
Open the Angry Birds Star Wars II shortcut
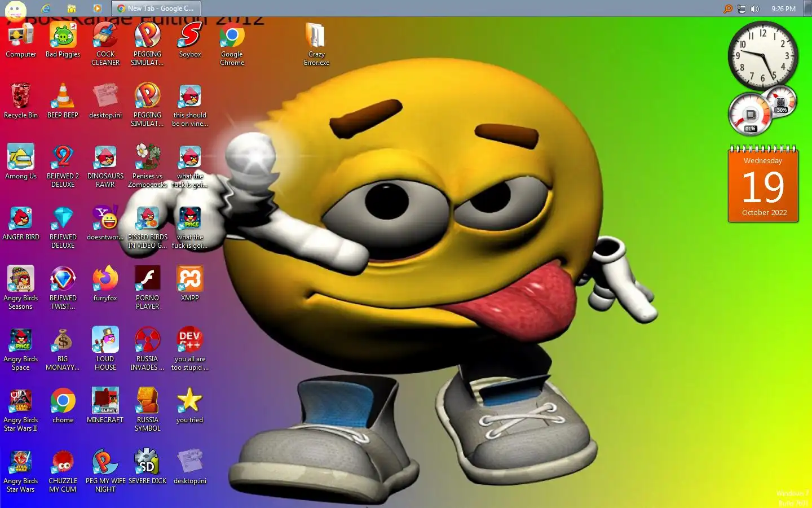(x=21, y=410)
